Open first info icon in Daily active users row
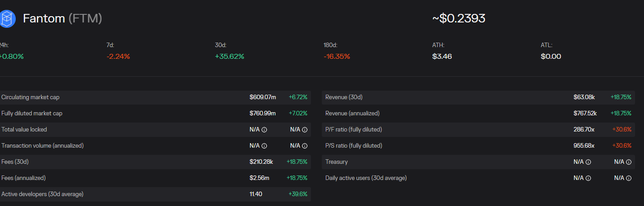Image resolution: width=644 pixels, height=206 pixels. click(588, 178)
